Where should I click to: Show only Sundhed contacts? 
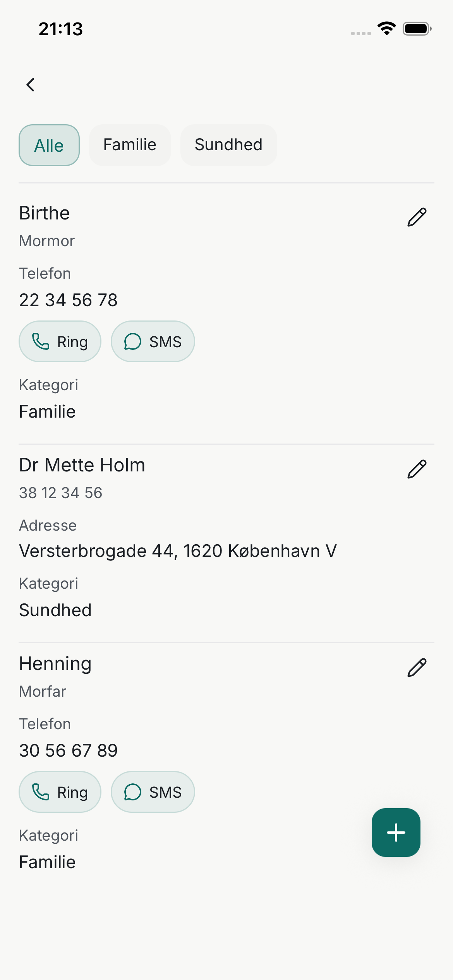click(x=228, y=145)
